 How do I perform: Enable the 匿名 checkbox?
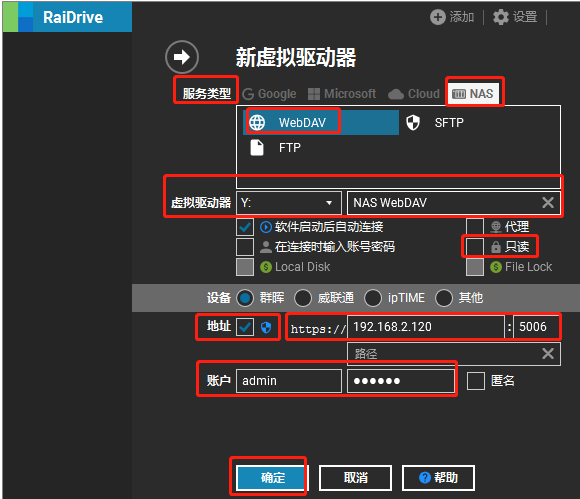point(476,381)
